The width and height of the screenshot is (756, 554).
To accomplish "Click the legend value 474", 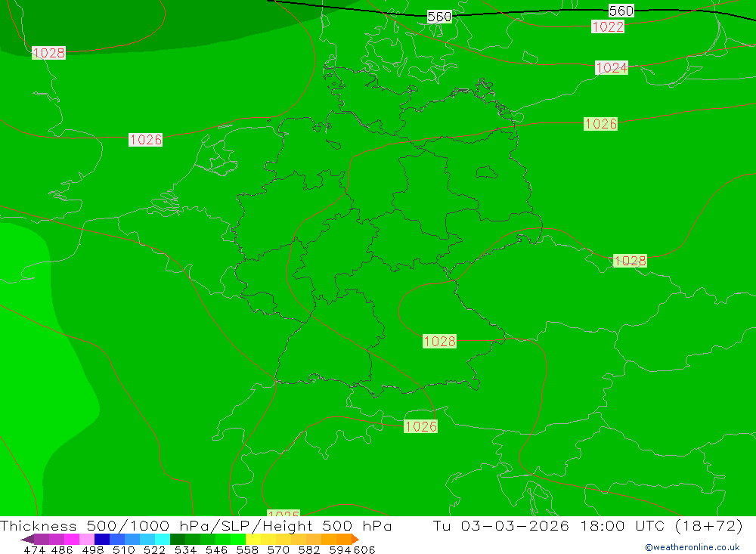I will click(x=34, y=549).
